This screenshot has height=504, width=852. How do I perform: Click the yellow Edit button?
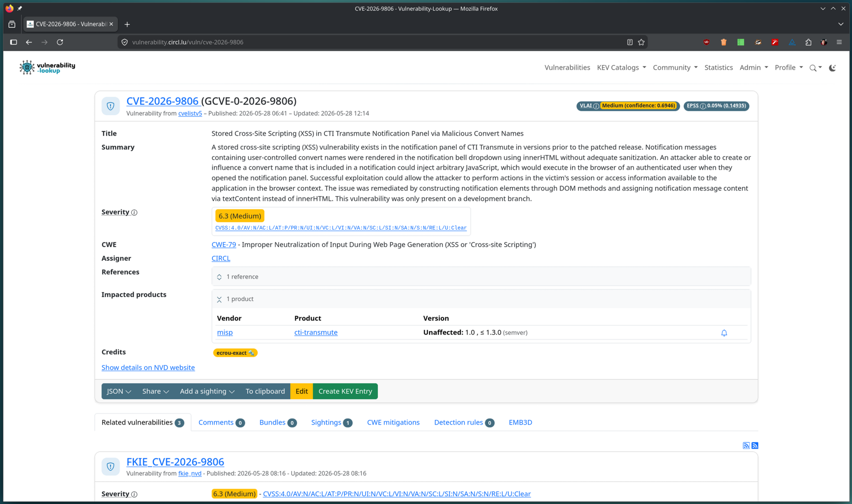[x=301, y=391]
